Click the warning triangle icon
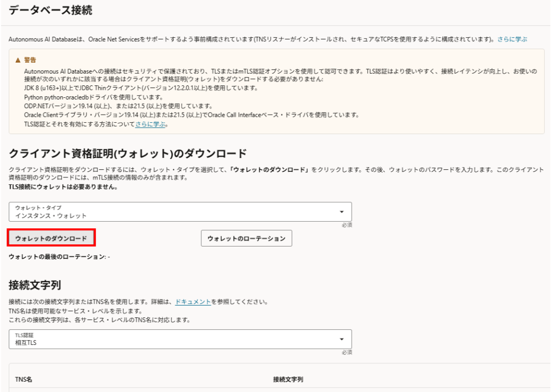The image size is (554, 392). pyautogui.click(x=18, y=60)
